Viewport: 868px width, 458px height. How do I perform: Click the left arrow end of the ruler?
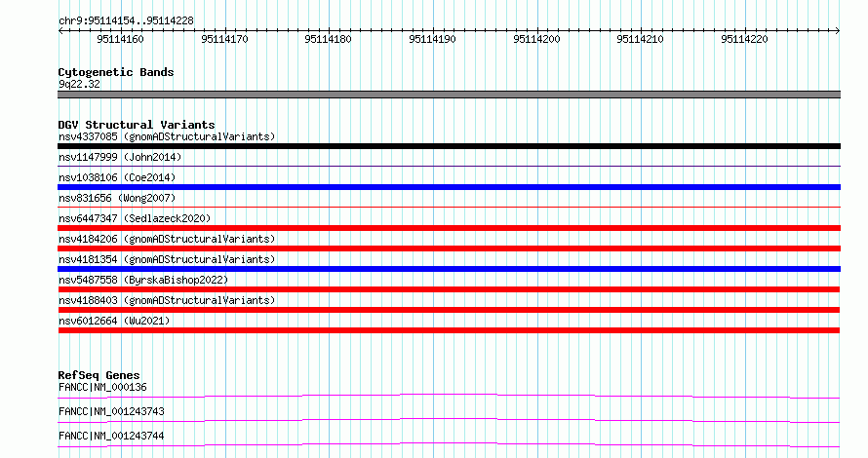[x=60, y=31]
